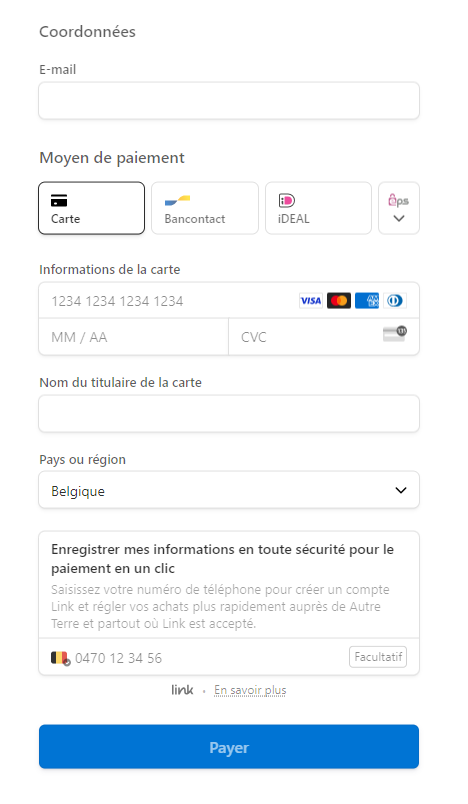Select the iDEAL payment method
Screen dimensions: 468x804
pyautogui.click(x=318, y=208)
